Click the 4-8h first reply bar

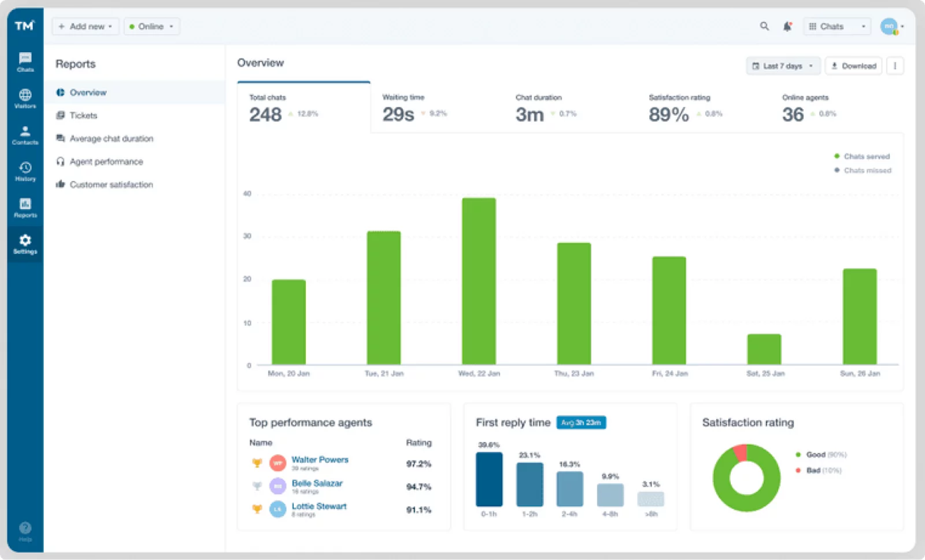(x=610, y=495)
